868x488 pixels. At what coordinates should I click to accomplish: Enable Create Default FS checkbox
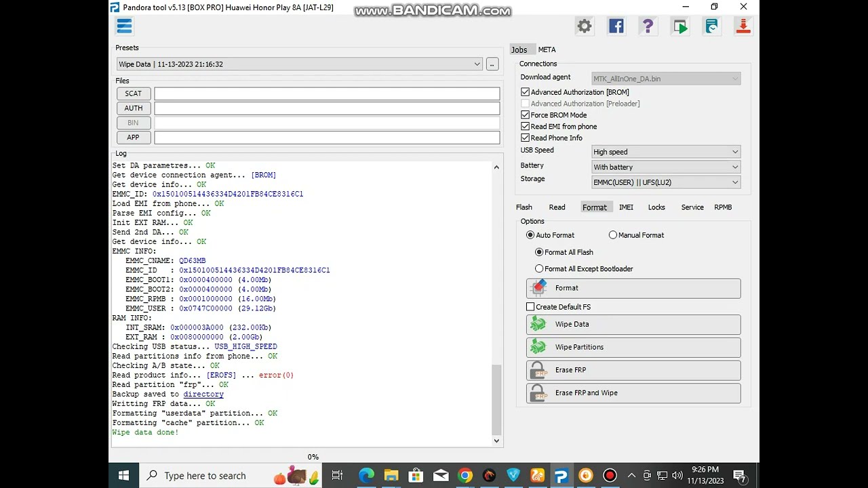530,307
